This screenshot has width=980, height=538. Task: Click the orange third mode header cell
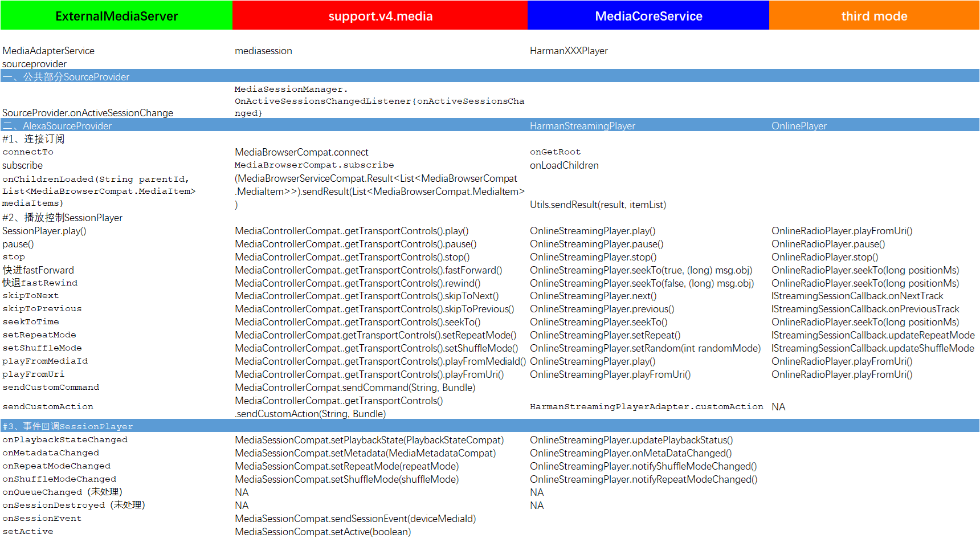click(x=874, y=16)
